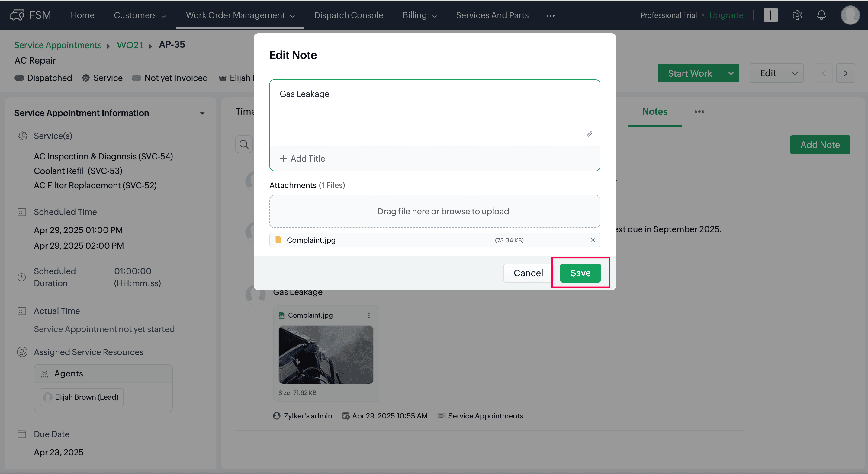Image resolution: width=868 pixels, height=474 pixels.
Task: Go to the next record arrow
Action: coord(845,73)
